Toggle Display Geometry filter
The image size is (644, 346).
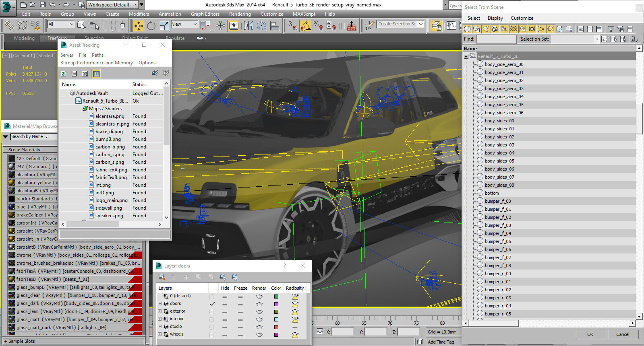pos(467,29)
